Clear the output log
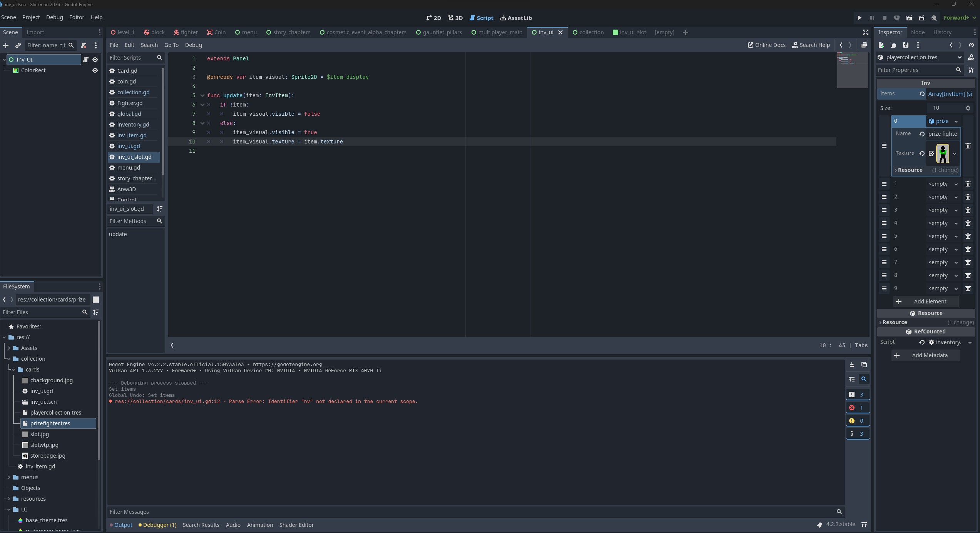Viewport: 980px width, 533px height. 851,365
